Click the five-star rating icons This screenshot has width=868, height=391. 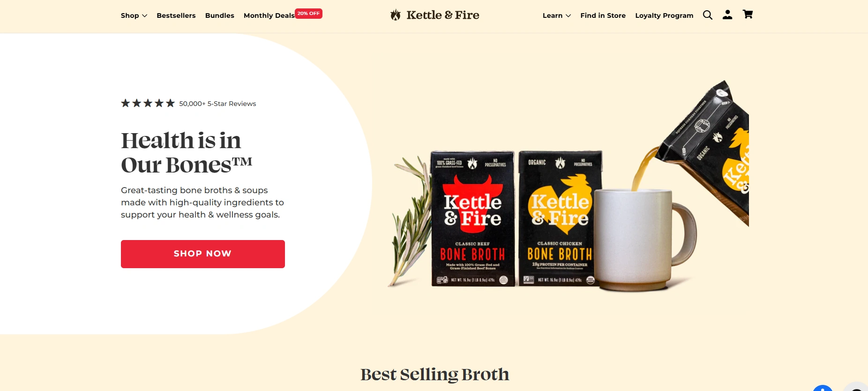148,103
